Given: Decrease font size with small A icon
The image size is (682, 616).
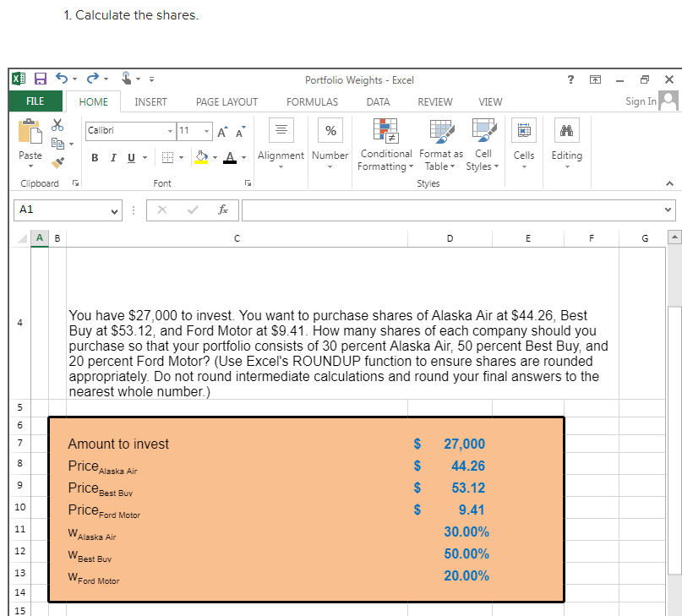Looking at the screenshot, I should point(241,132).
